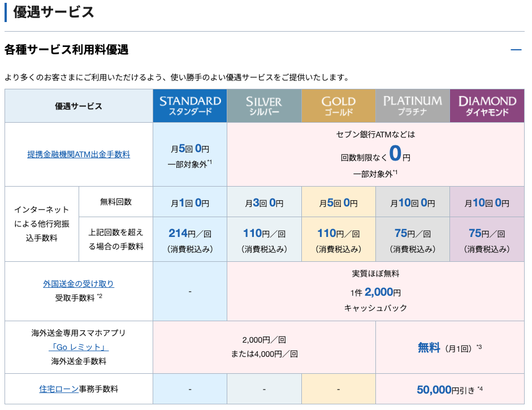Click the introductory sentence より多くのお客さまに

(x=178, y=77)
